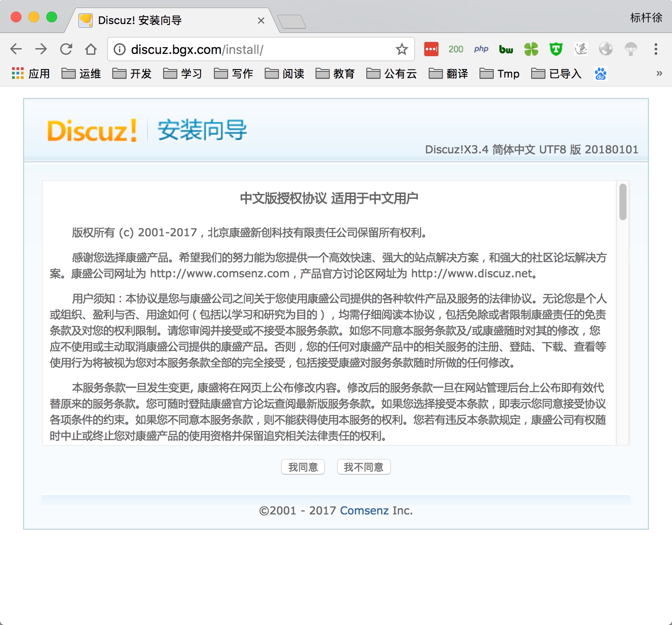This screenshot has height=625, width=672.
Task: Click the browser back arrow
Action: click(16, 49)
